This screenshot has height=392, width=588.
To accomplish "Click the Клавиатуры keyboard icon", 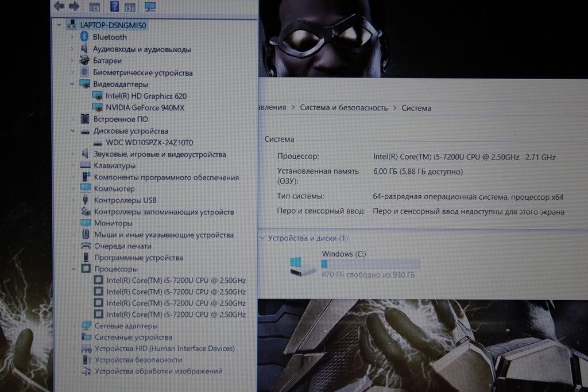I will [x=86, y=165].
